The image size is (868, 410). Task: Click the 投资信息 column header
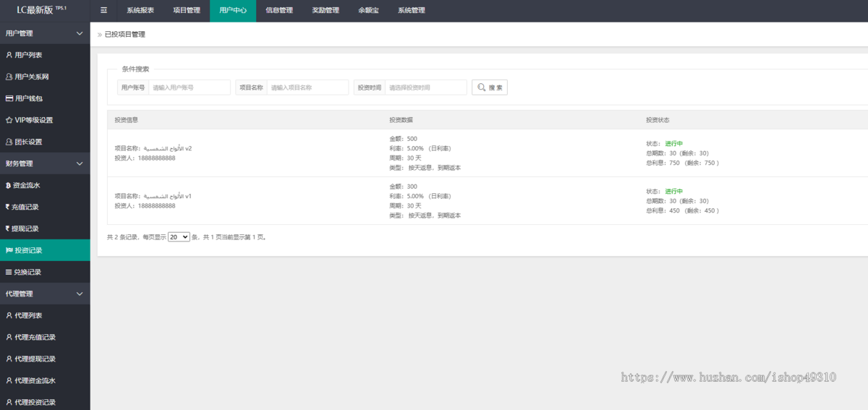[127, 119]
